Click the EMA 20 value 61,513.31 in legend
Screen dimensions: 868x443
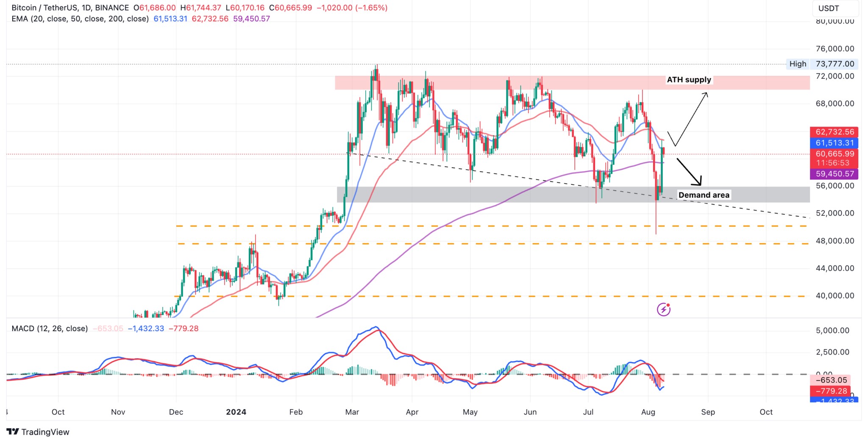(x=170, y=19)
